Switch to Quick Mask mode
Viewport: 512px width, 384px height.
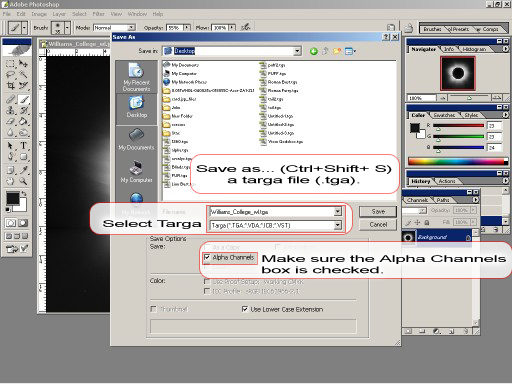[23, 223]
